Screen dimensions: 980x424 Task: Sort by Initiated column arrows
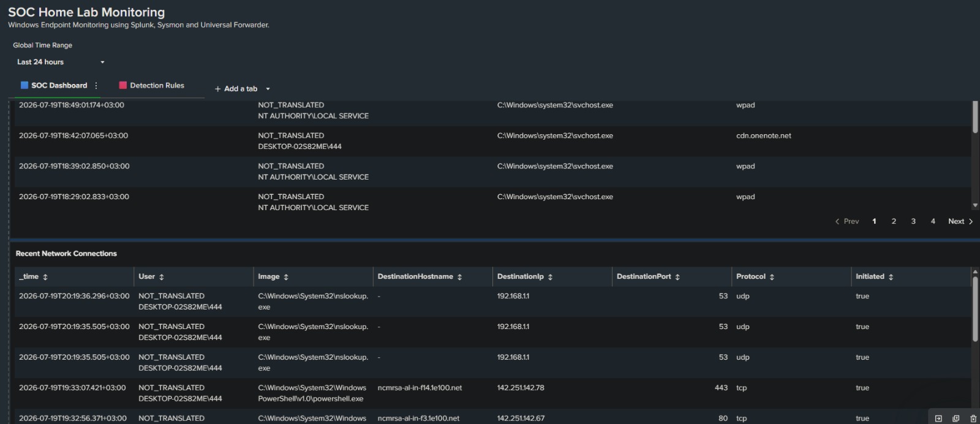point(891,277)
